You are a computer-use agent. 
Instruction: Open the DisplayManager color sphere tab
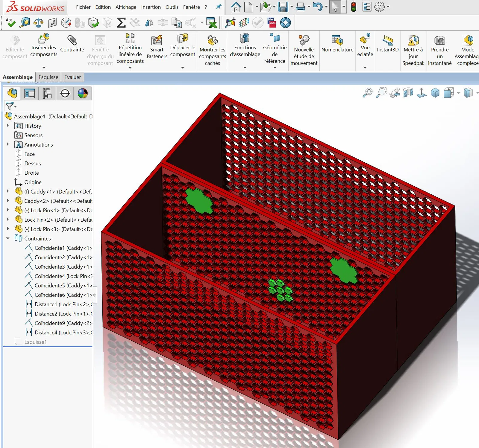pyautogui.click(x=83, y=94)
